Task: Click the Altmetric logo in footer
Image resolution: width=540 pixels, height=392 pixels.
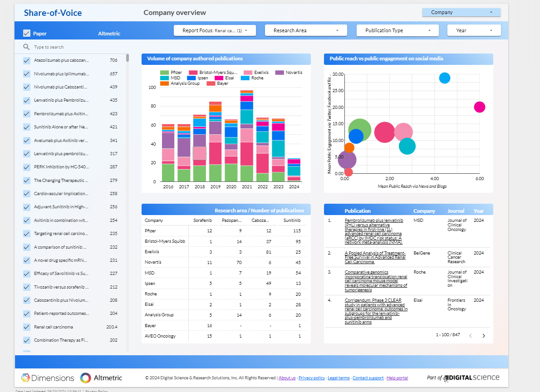Action: point(101,378)
